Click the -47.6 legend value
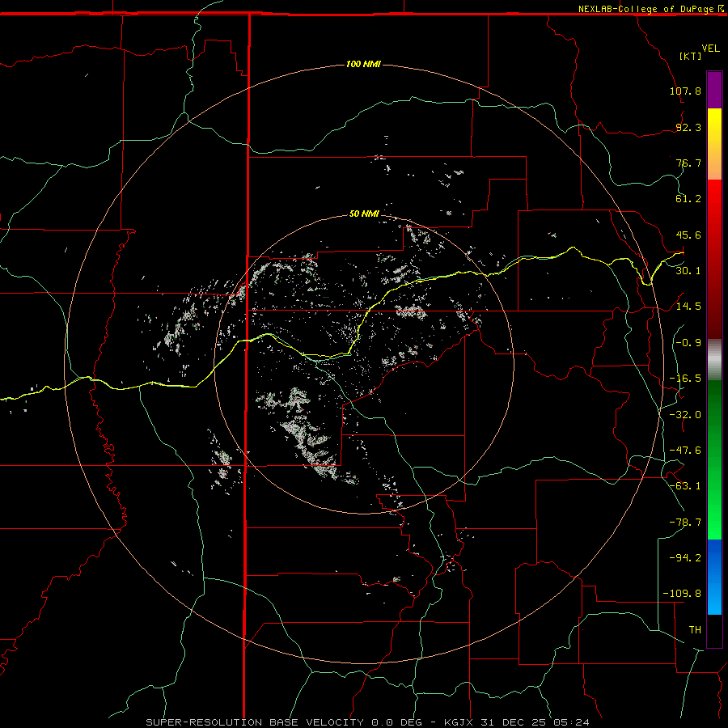The width and height of the screenshot is (728, 728). tap(685, 450)
